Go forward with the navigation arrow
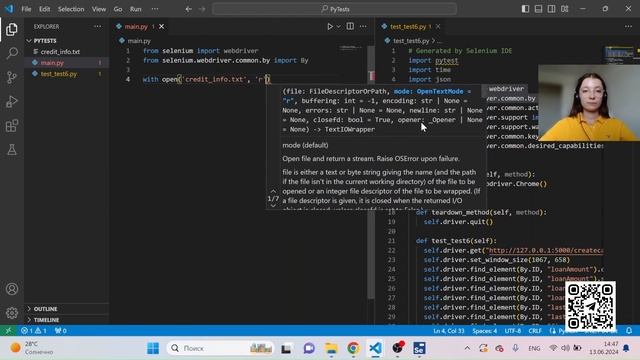640x360 pixels. [x=202, y=9]
